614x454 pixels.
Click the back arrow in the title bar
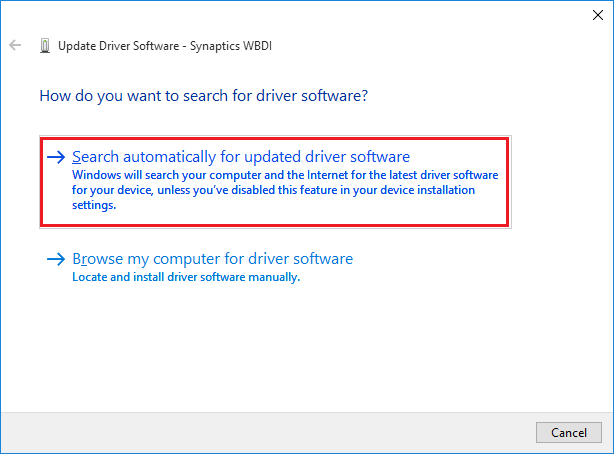coord(15,46)
